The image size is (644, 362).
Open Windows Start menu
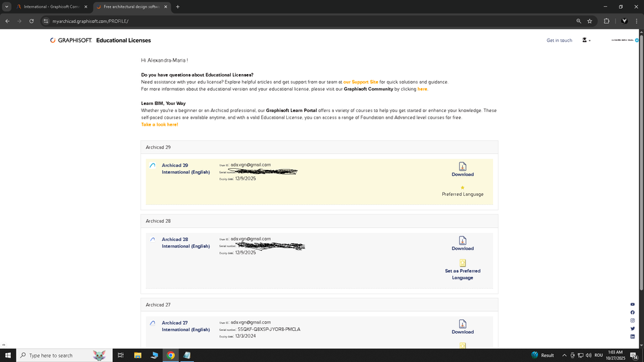point(8,356)
